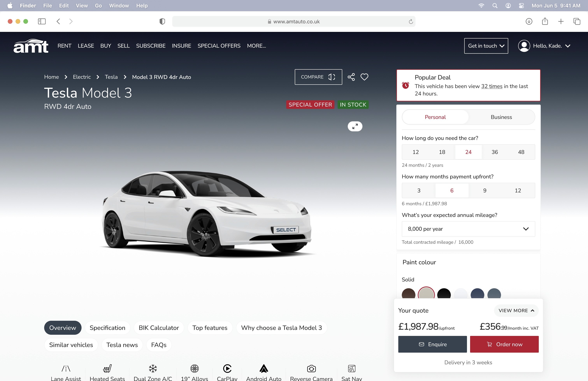Show the Safari tab overview
The height and width of the screenshot is (381, 588).
[x=577, y=21]
